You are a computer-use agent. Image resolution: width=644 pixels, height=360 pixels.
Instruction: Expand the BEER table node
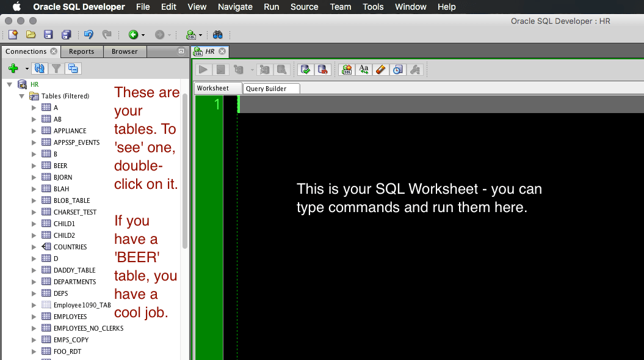pyautogui.click(x=35, y=165)
